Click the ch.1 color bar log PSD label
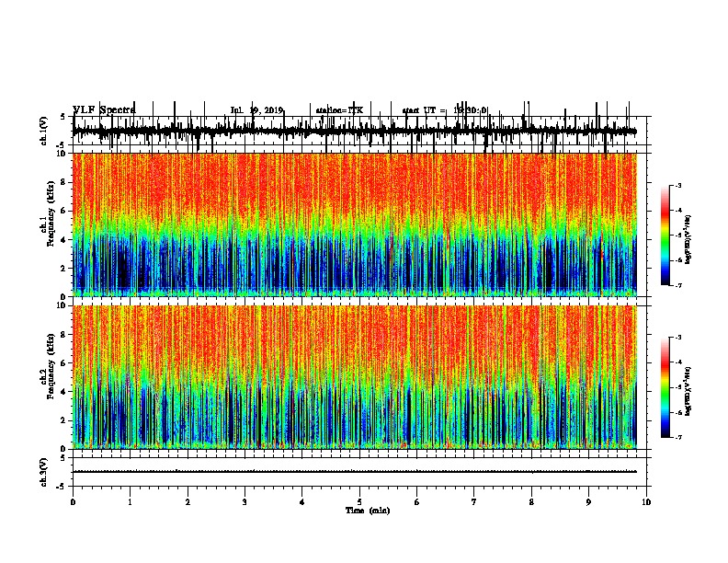The width and height of the screenshot is (728, 563). pos(688,240)
